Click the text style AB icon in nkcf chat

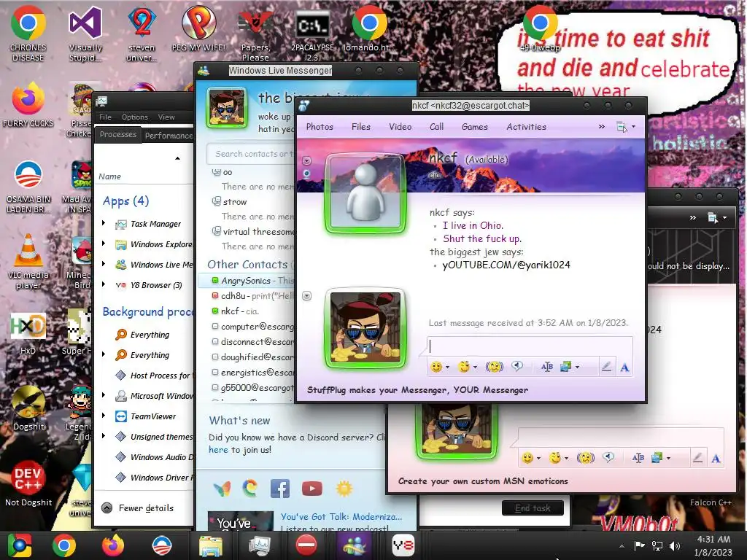pos(547,367)
